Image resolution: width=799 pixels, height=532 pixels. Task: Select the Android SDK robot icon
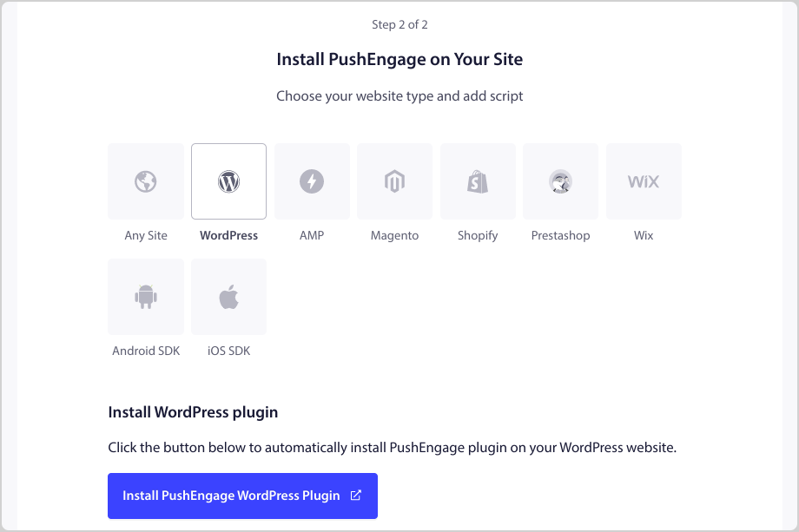point(146,297)
